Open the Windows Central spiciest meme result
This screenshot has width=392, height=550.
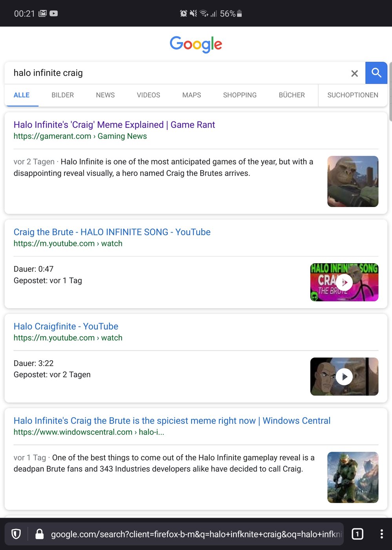click(x=172, y=420)
